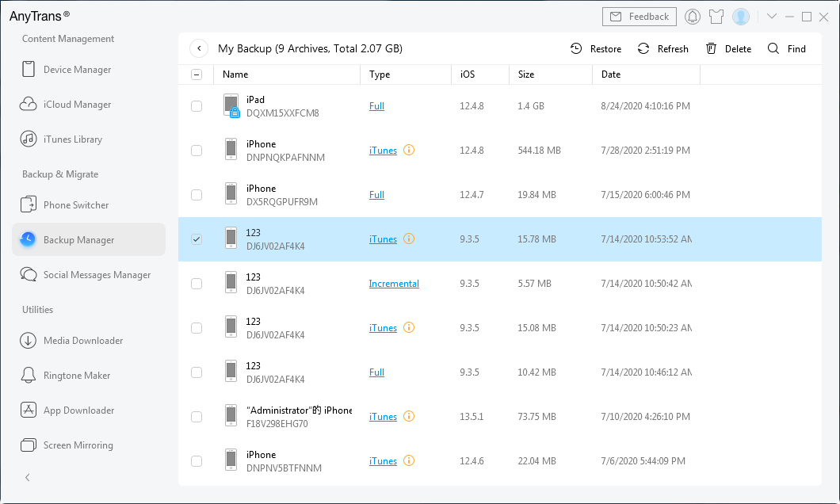Screen dimensions: 840x504
Task: Click the info icon in the 15.08 MB row
Action: [x=409, y=327]
